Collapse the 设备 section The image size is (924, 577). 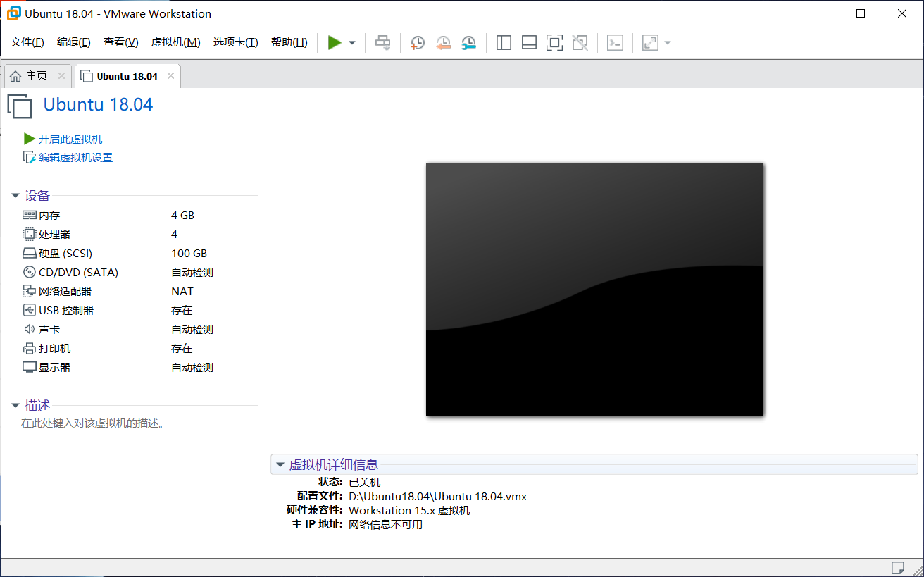(x=15, y=196)
